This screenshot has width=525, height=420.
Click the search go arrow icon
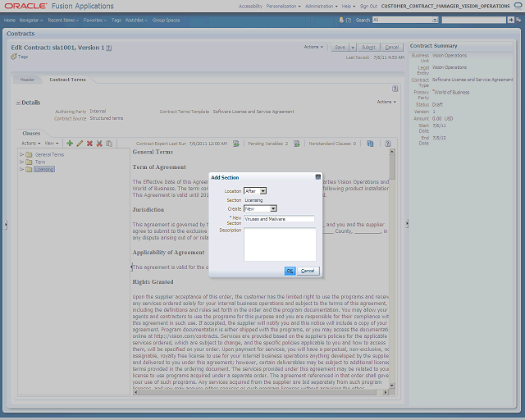point(510,20)
